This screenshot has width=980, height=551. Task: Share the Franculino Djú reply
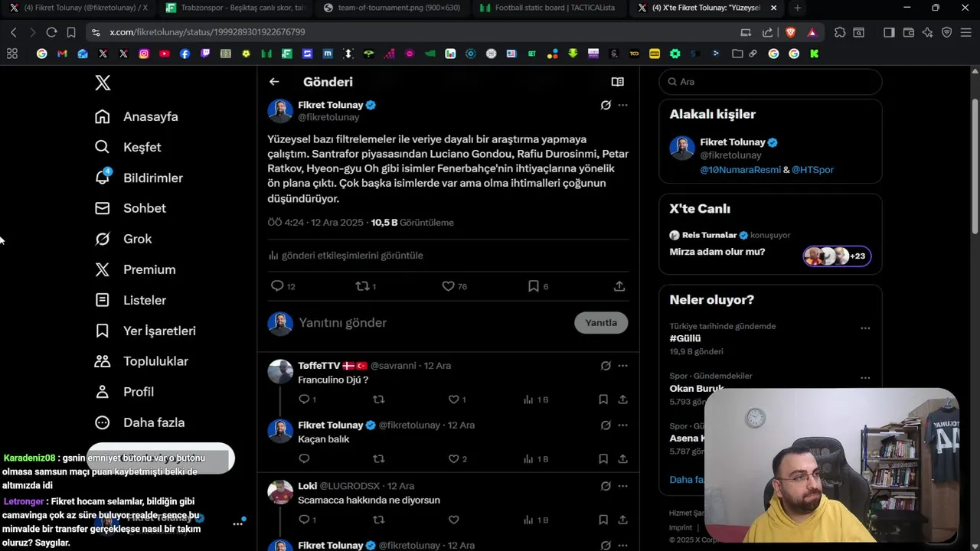click(x=623, y=399)
